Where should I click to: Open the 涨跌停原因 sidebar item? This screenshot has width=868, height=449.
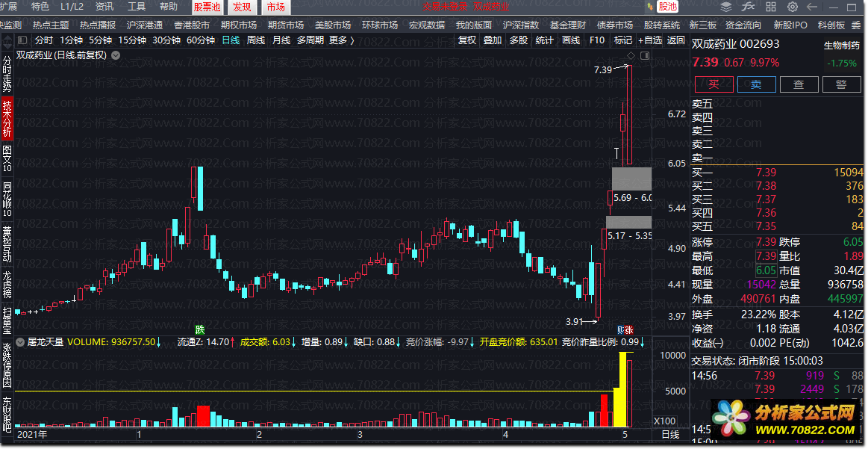7,365
